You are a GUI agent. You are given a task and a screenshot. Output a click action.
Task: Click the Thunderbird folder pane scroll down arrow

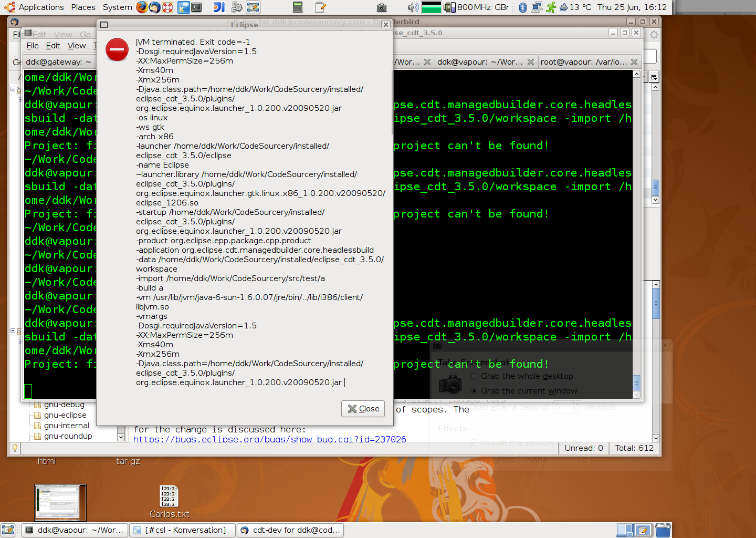click(121, 437)
